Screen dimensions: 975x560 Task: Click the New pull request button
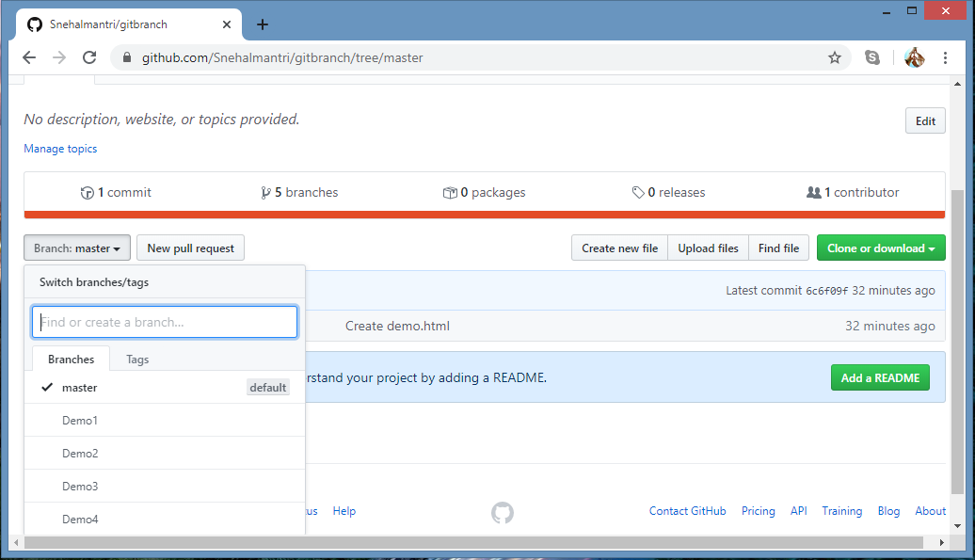190,248
